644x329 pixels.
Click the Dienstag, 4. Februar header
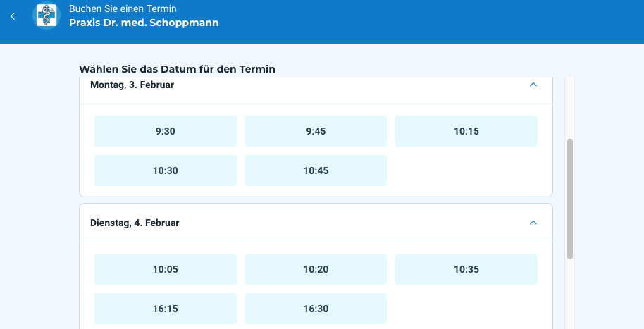pyautogui.click(x=135, y=223)
